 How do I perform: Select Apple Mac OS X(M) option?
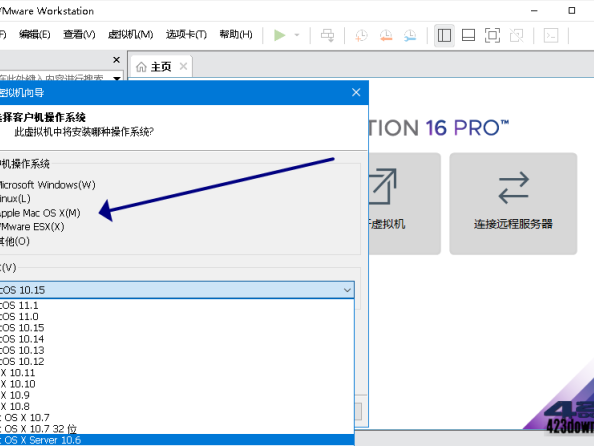tap(40, 213)
